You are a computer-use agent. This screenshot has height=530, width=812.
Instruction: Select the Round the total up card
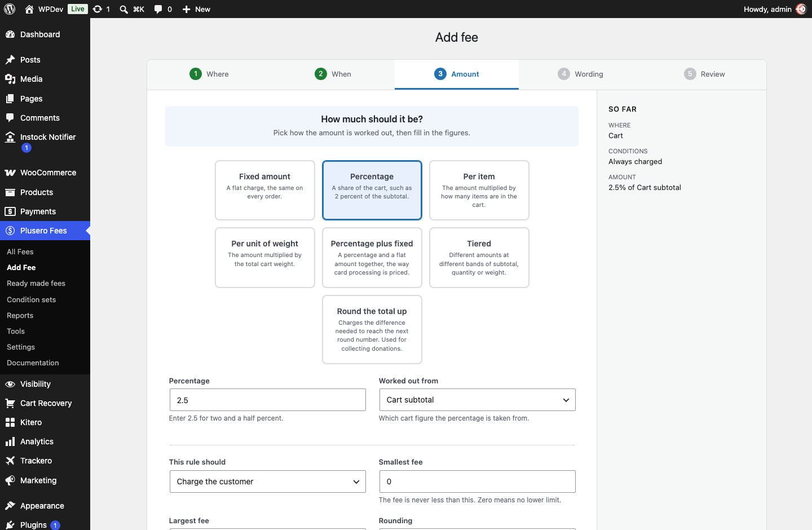tap(372, 329)
